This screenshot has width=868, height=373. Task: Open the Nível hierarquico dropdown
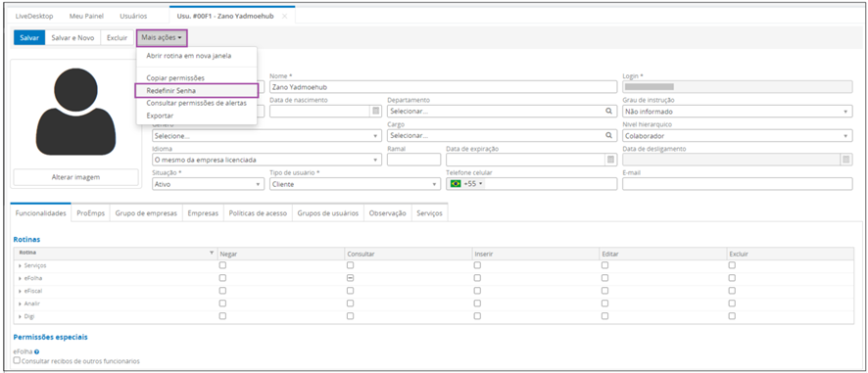(738, 135)
